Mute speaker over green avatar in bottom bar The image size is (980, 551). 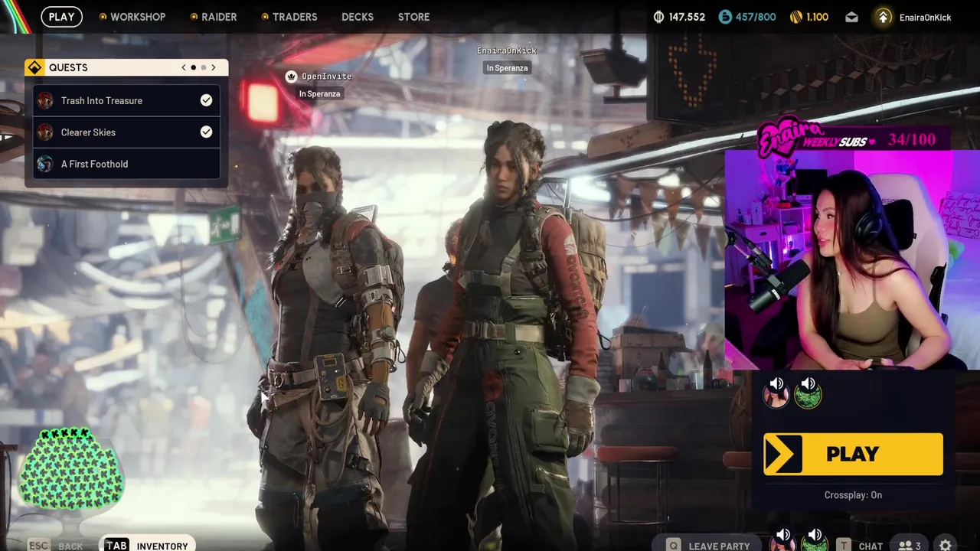[x=815, y=534]
